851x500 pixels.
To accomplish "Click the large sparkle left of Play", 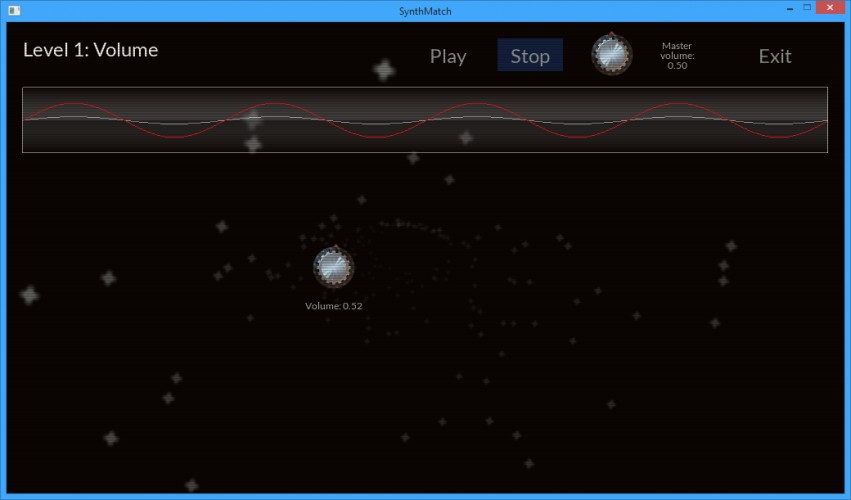I will tap(384, 70).
